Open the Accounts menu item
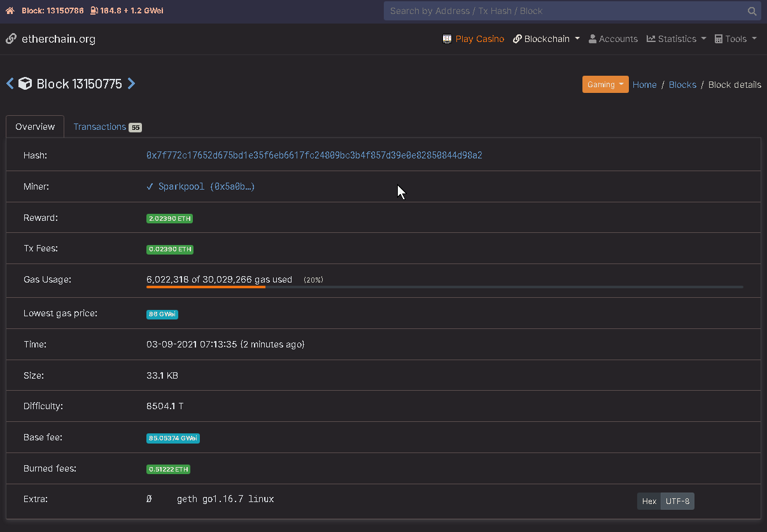 pyautogui.click(x=613, y=39)
